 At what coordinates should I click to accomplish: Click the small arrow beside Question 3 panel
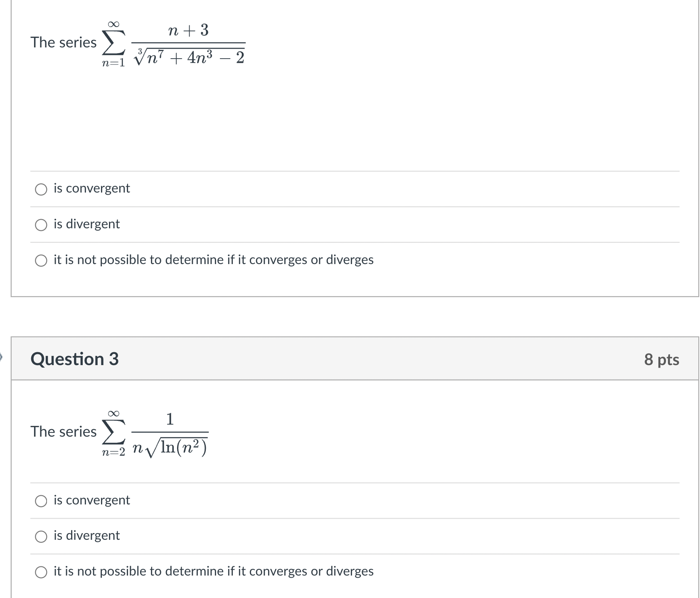tap(2, 356)
